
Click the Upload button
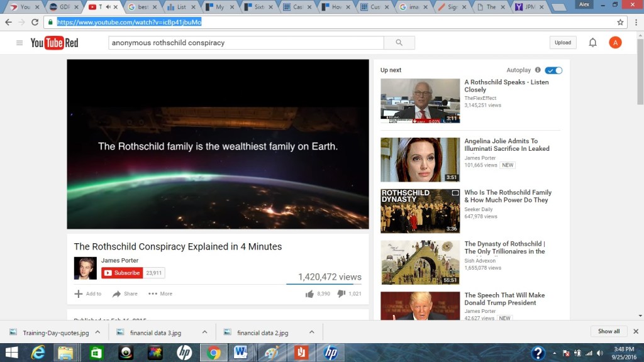tap(563, 43)
